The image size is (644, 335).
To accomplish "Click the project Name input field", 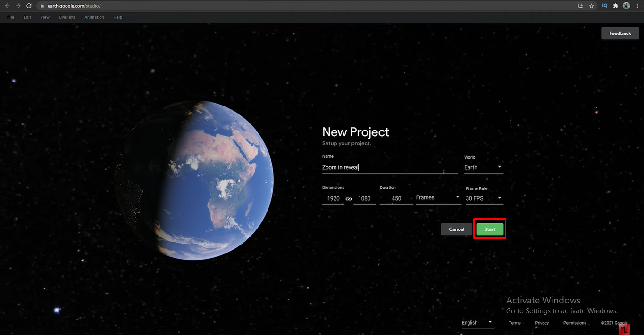I will [x=390, y=167].
